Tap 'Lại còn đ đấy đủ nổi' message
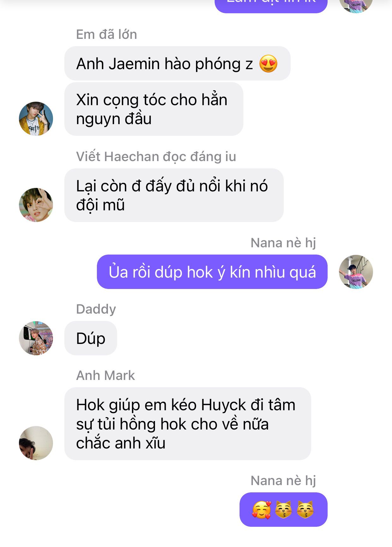 (x=174, y=195)
